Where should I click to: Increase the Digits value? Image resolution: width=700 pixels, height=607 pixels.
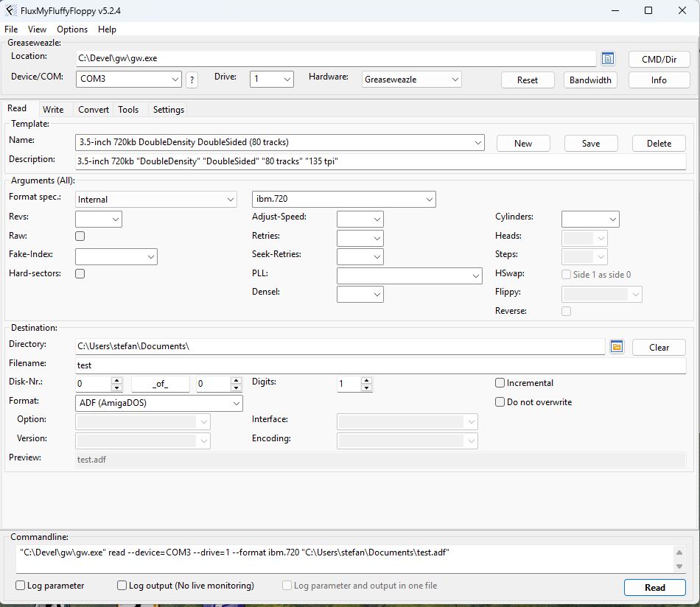click(366, 380)
